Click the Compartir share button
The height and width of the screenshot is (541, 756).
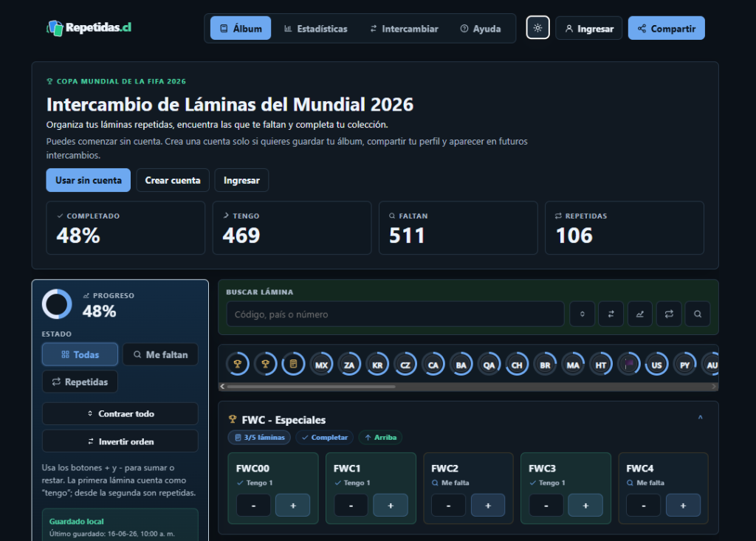click(667, 29)
